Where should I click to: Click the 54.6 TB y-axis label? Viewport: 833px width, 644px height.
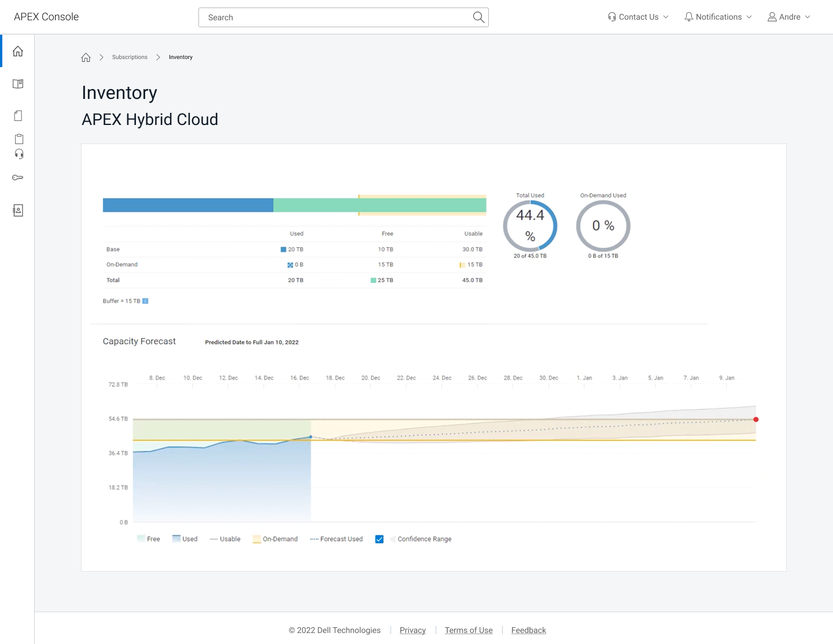click(118, 419)
